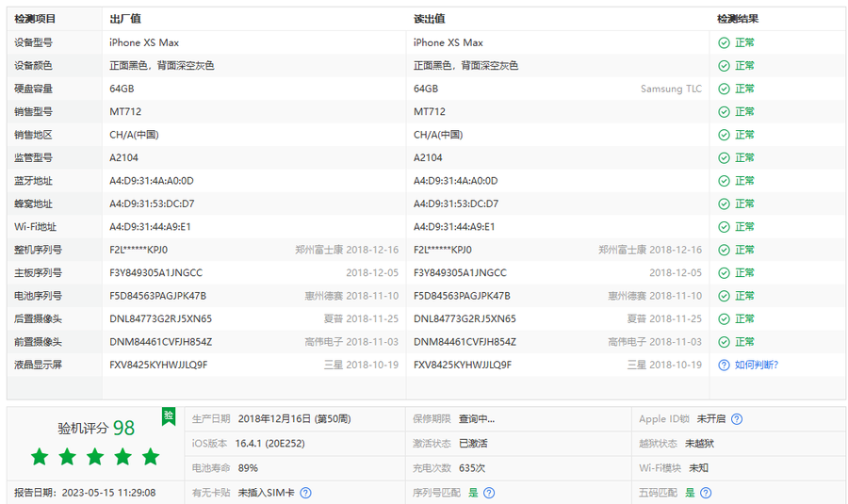The height and width of the screenshot is (504, 848).
Task: Click the green check icon in 前置摄像头 row
Action: (724, 342)
